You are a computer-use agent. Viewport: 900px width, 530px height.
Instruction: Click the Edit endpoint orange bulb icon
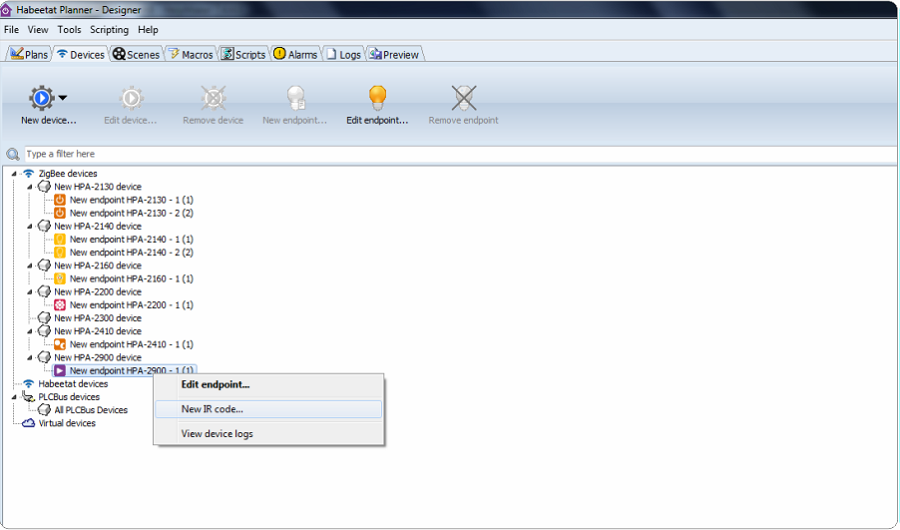(x=377, y=98)
